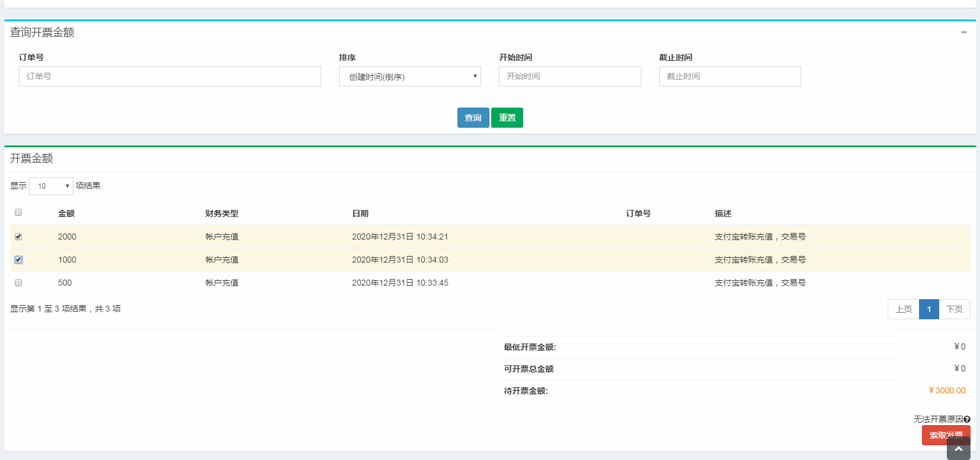The width and height of the screenshot is (980, 460).
Task: Uncheck the checkbox for the 1000 row
Action: tap(18, 260)
